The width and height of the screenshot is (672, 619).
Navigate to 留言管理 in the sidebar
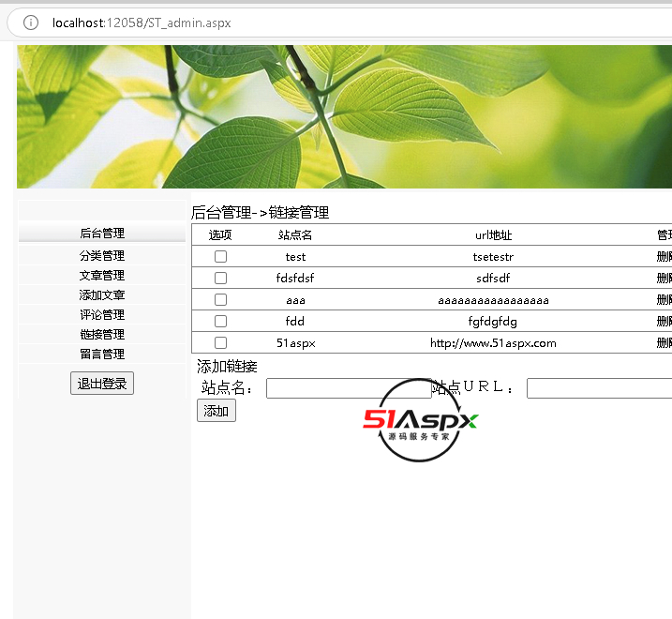click(x=101, y=354)
